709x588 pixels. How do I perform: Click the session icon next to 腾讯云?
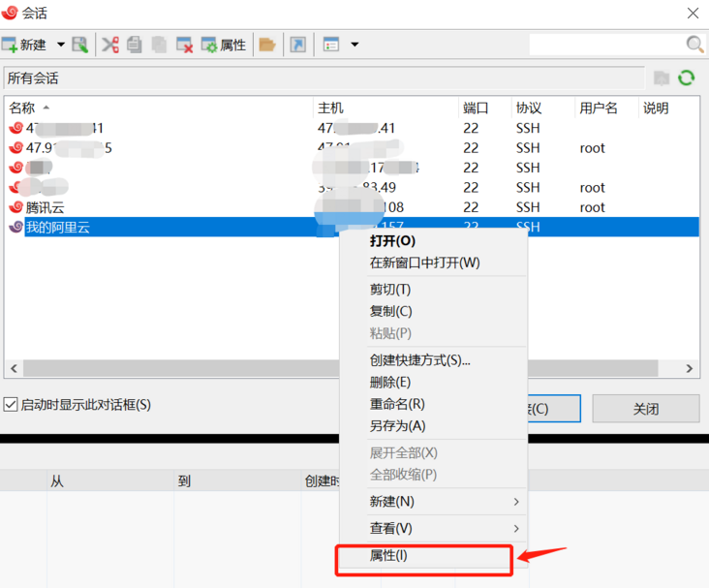(15, 207)
